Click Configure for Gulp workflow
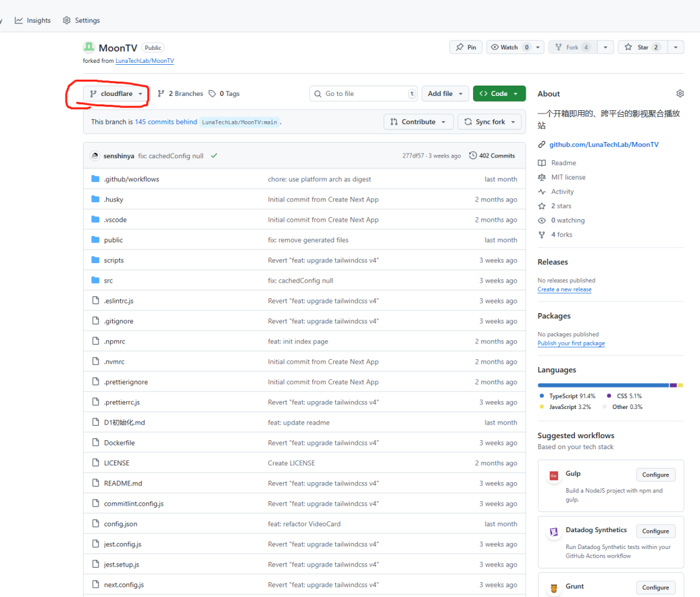 [655, 475]
